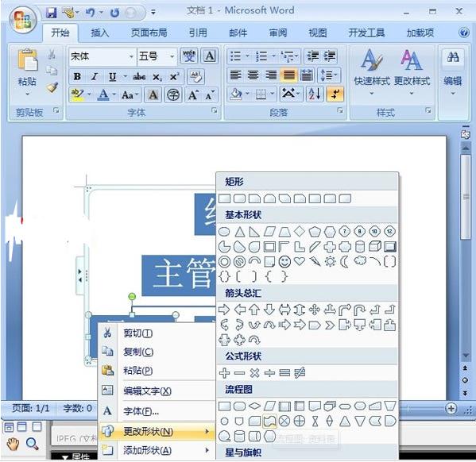
Task: Click the 快速样式 button
Action: [372, 72]
